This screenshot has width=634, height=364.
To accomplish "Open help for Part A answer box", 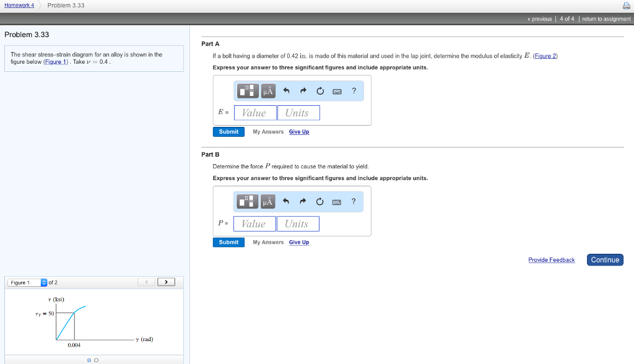I will tap(354, 90).
